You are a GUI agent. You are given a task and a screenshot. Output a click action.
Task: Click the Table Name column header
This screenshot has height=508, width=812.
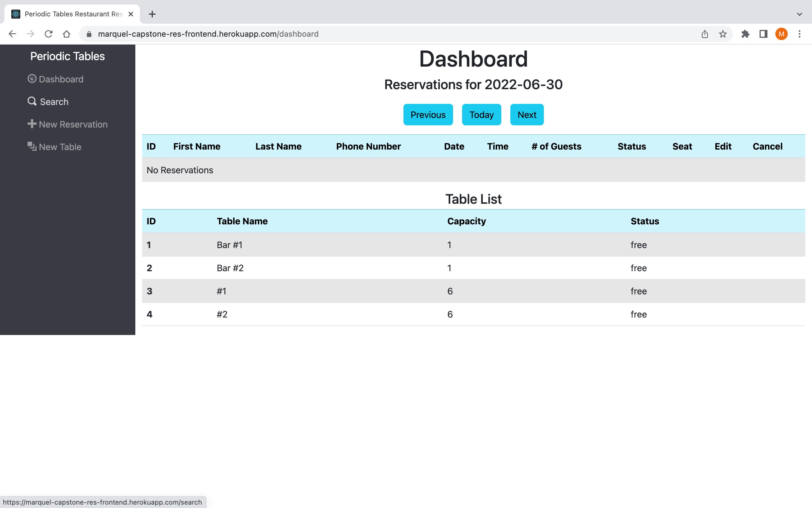click(242, 221)
